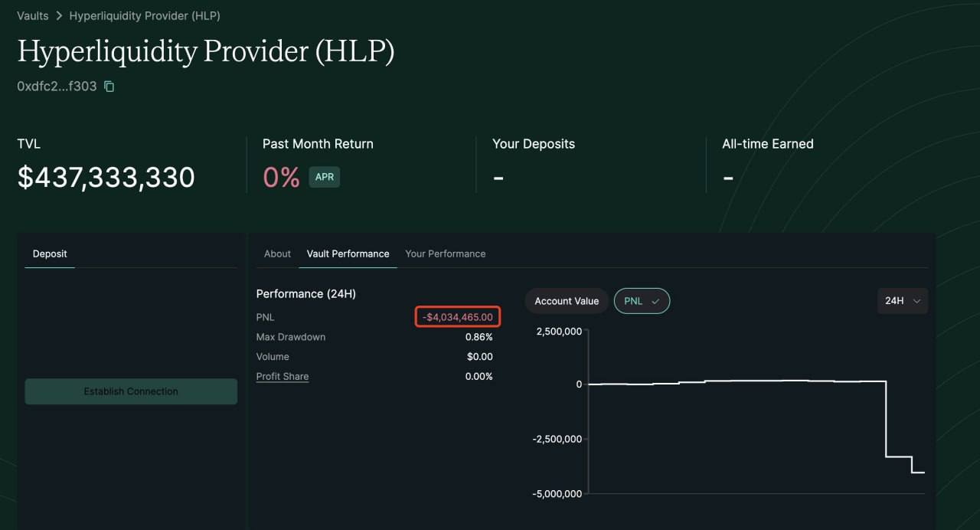Toggle the PNL chart button

(642, 301)
